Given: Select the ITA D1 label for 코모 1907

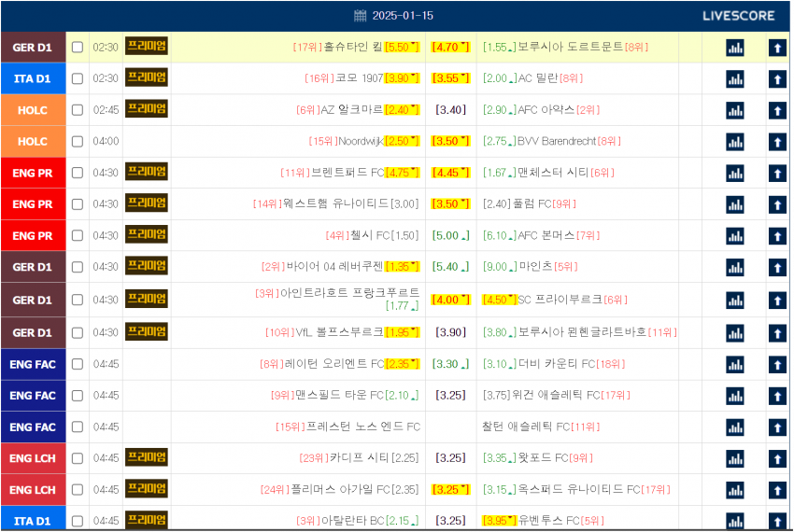Looking at the screenshot, I should pyautogui.click(x=33, y=78).
